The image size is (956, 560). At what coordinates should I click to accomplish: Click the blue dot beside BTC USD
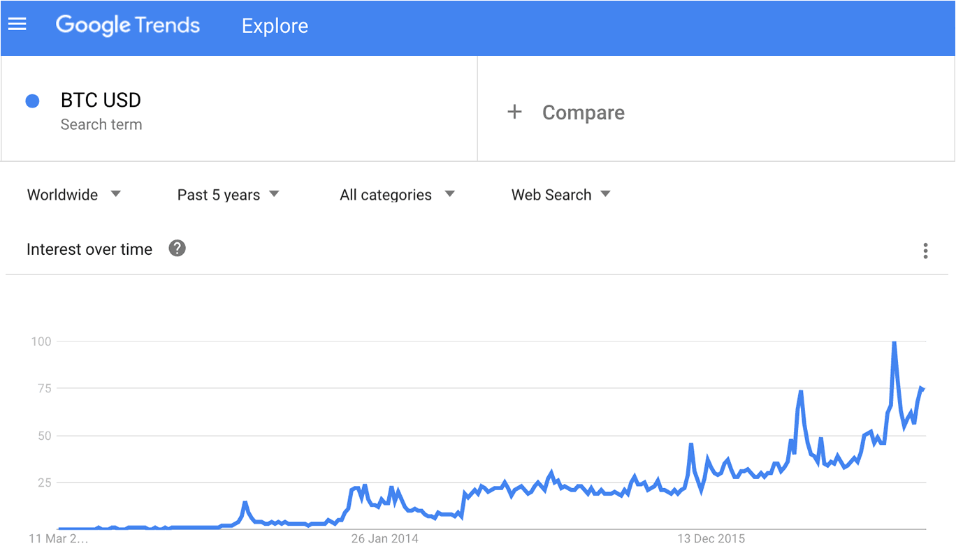(32, 101)
